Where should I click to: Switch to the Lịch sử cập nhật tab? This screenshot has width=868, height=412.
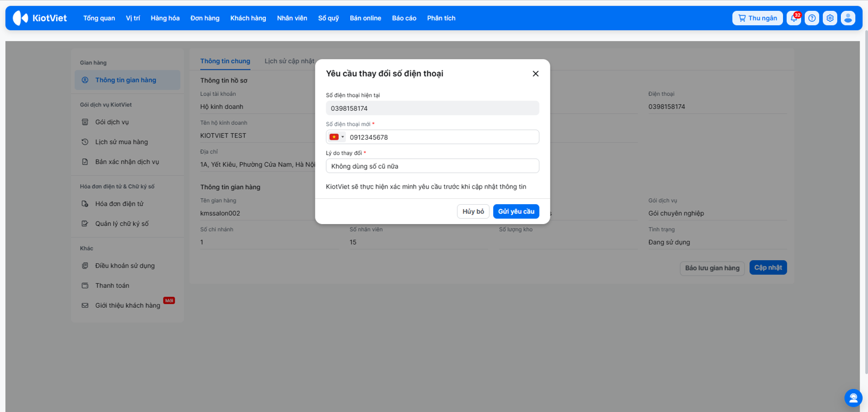[289, 61]
